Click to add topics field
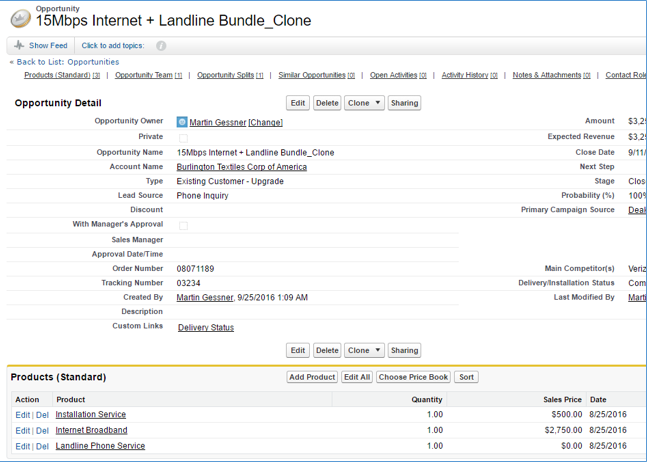Viewport: 649px width, 463px height. pyautogui.click(x=112, y=46)
